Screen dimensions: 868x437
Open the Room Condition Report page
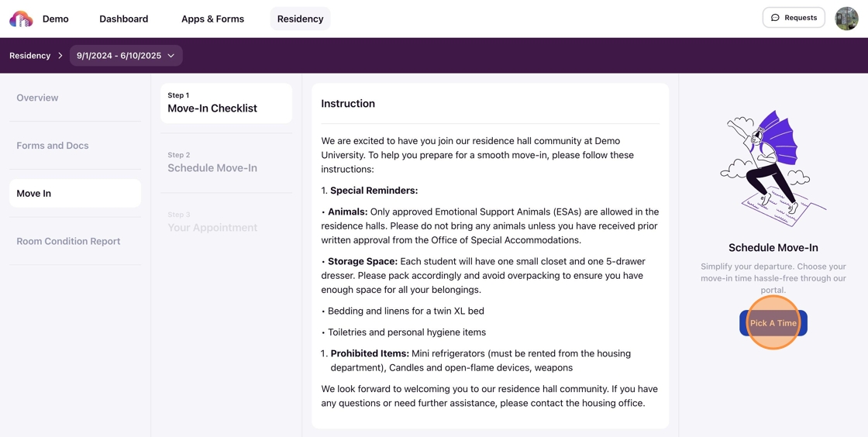pos(68,241)
